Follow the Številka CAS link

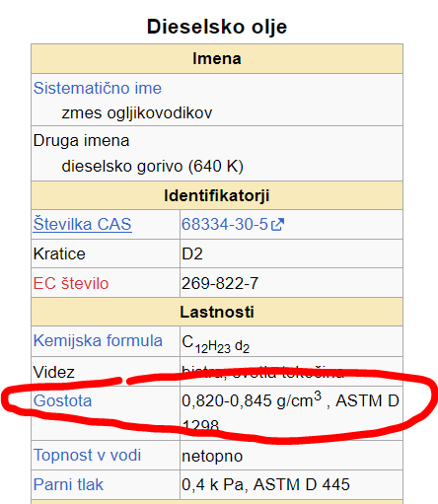[83, 224]
